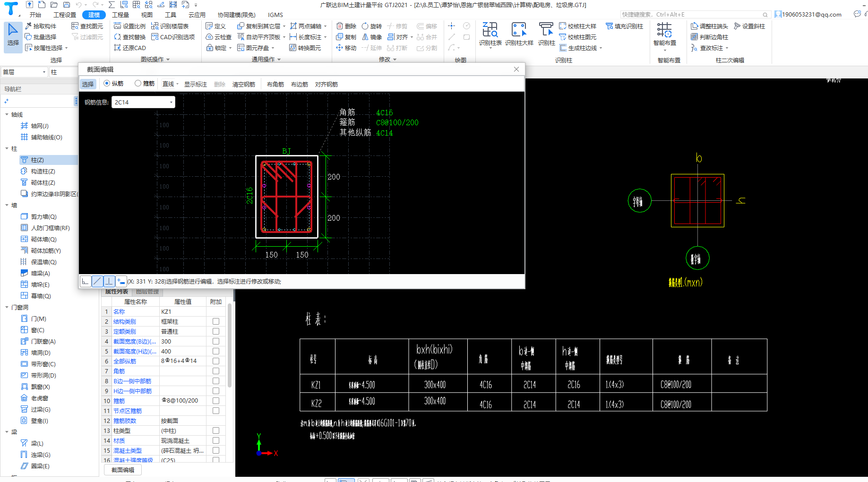Image resolution: width=868 pixels, height=482 pixels.
Task: Click the 对齐钢筋 button
Action: click(327, 84)
